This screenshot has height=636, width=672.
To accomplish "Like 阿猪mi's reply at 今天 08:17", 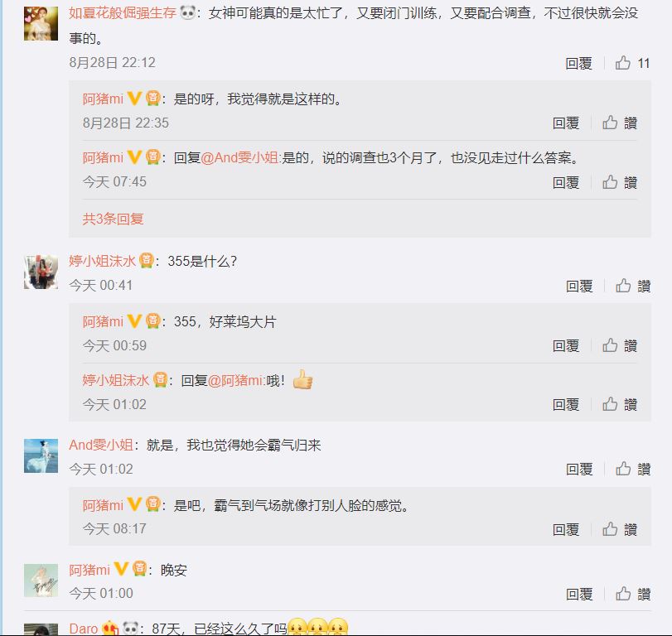I will pos(620,530).
